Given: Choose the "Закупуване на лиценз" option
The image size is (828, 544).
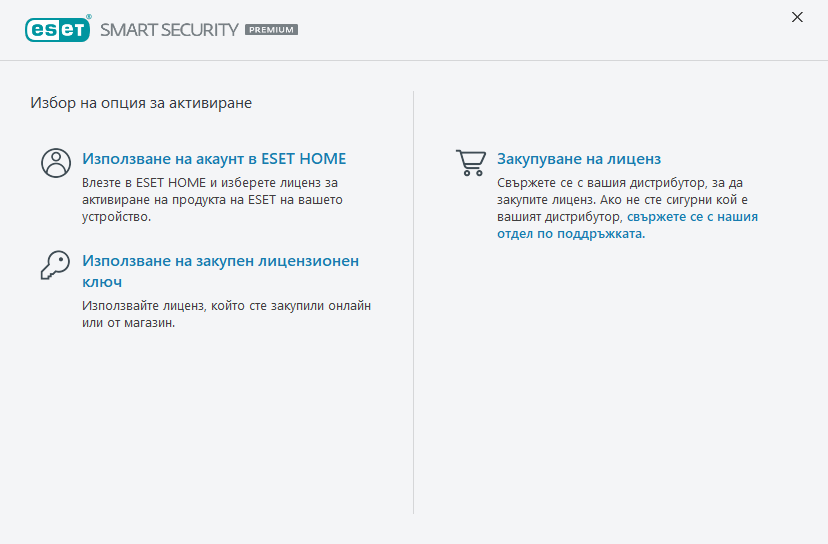Looking at the screenshot, I should pos(579,159).
